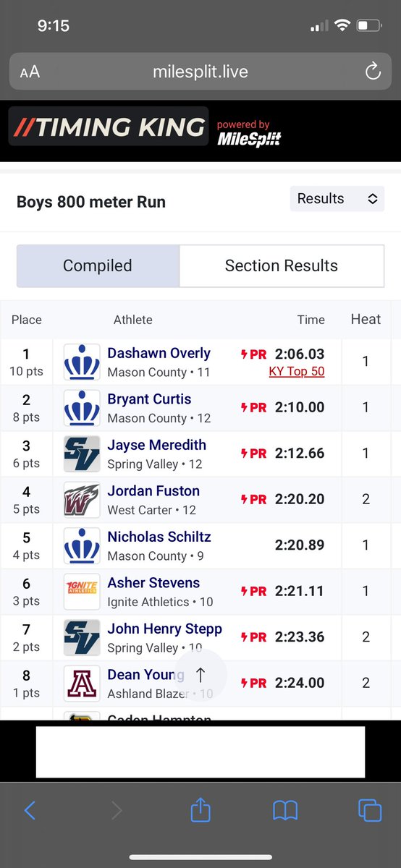Tap the Ashland Blazer team logo

(x=82, y=684)
